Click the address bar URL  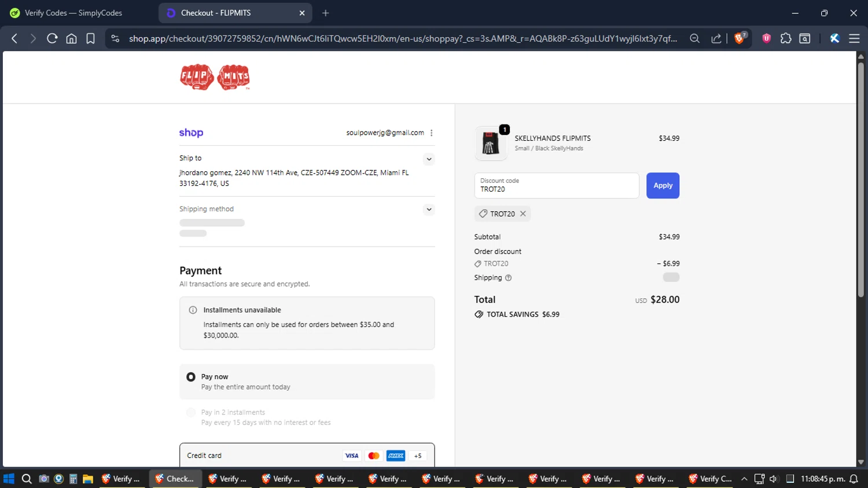pos(403,38)
